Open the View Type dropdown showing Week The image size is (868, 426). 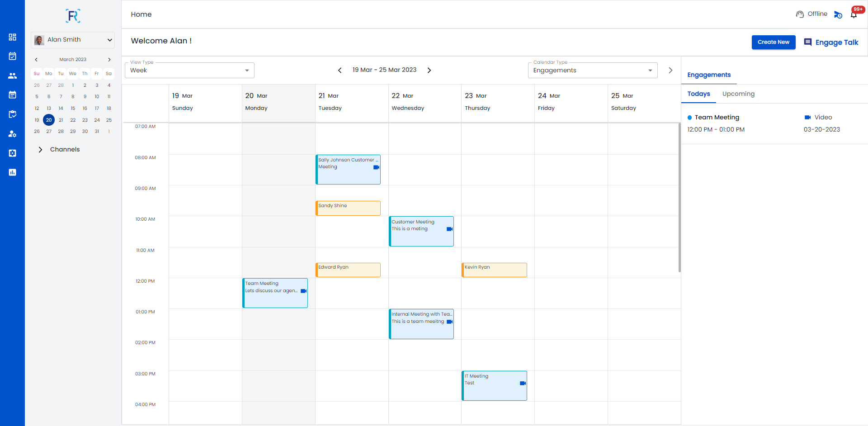pyautogui.click(x=189, y=70)
